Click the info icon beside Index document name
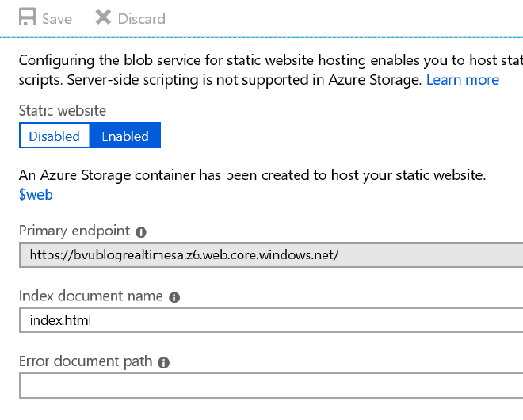This screenshot has height=420, width=523. point(174,297)
